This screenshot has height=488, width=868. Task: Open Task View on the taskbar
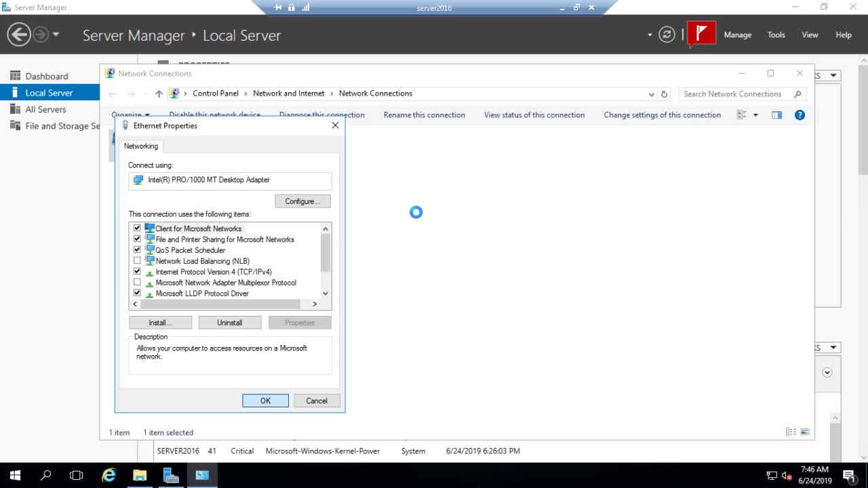[x=77, y=475]
